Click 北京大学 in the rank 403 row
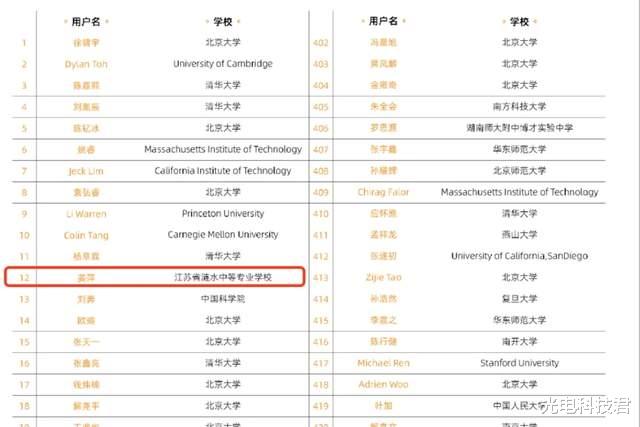 [x=519, y=64]
